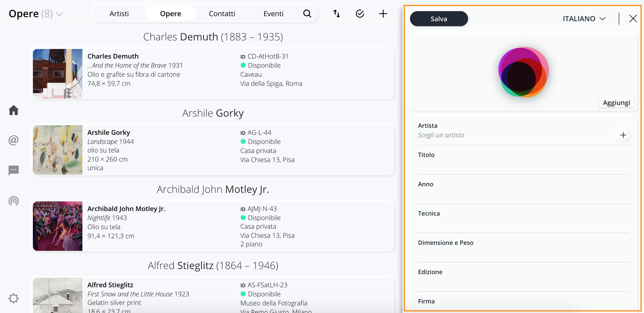This screenshot has height=313, width=644.
Task: Click the title ...And the Home of the Brave
Action: tap(127, 65)
